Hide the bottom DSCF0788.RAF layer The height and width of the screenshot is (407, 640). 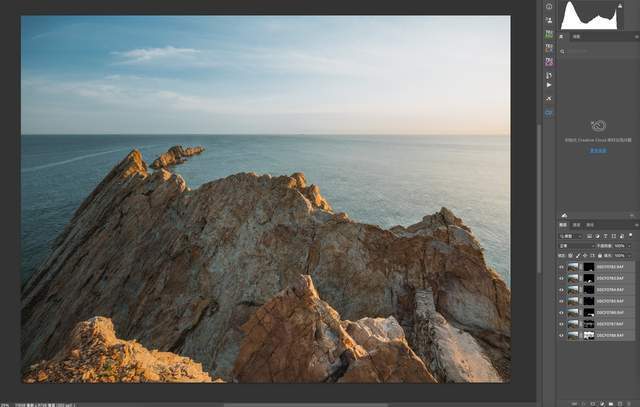(561, 335)
